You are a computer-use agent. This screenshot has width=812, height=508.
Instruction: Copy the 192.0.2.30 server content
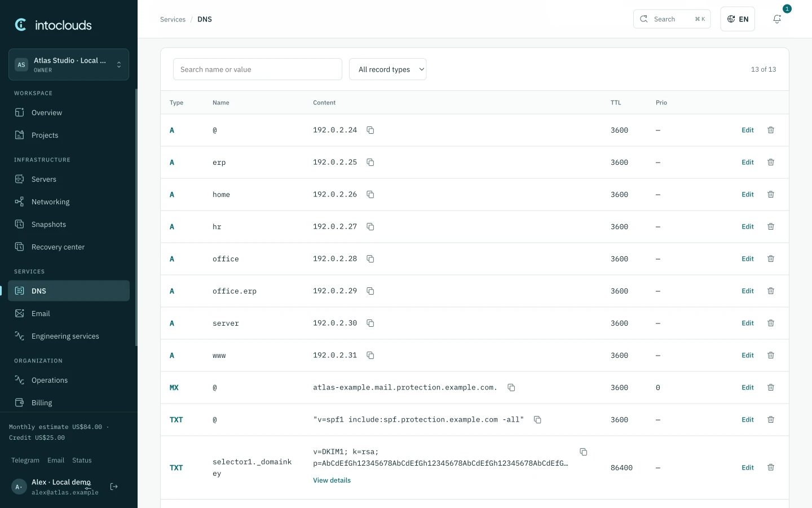pyautogui.click(x=370, y=323)
